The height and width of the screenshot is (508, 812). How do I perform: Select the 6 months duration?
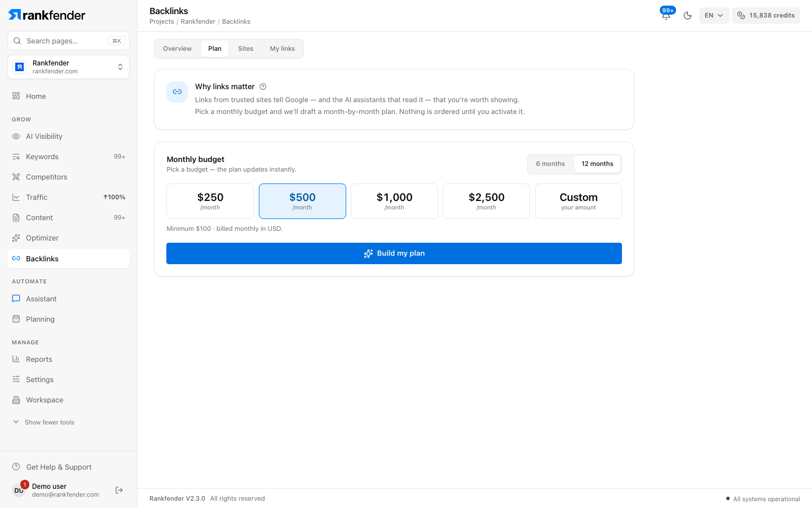point(550,164)
